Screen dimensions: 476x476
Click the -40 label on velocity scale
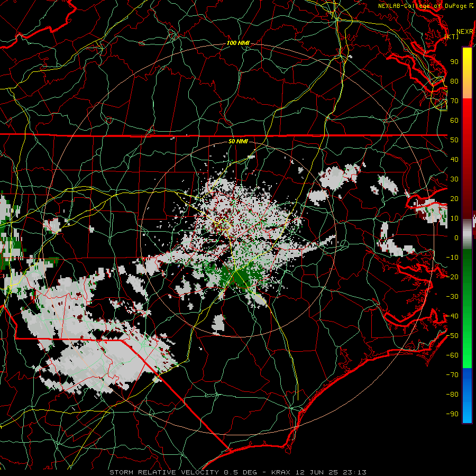point(452,316)
